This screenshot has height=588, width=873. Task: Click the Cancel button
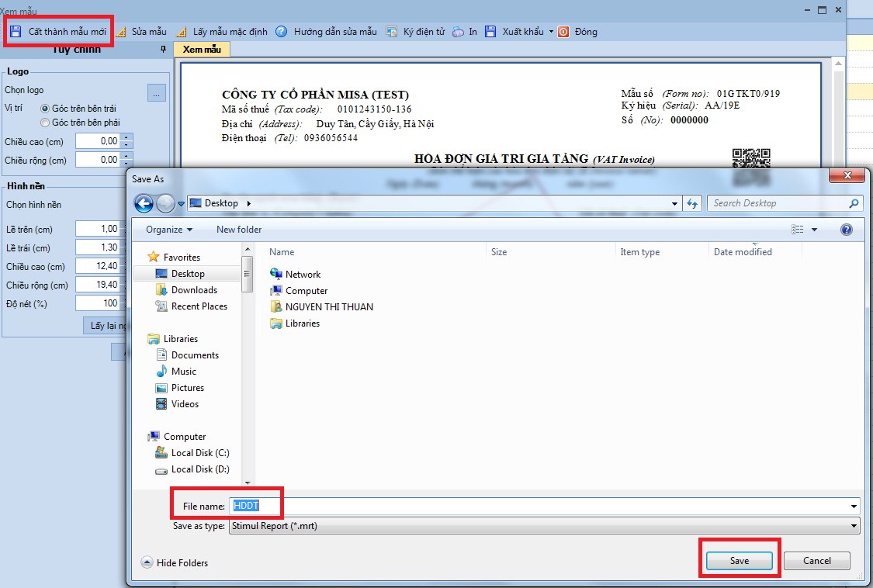pyautogui.click(x=817, y=561)
